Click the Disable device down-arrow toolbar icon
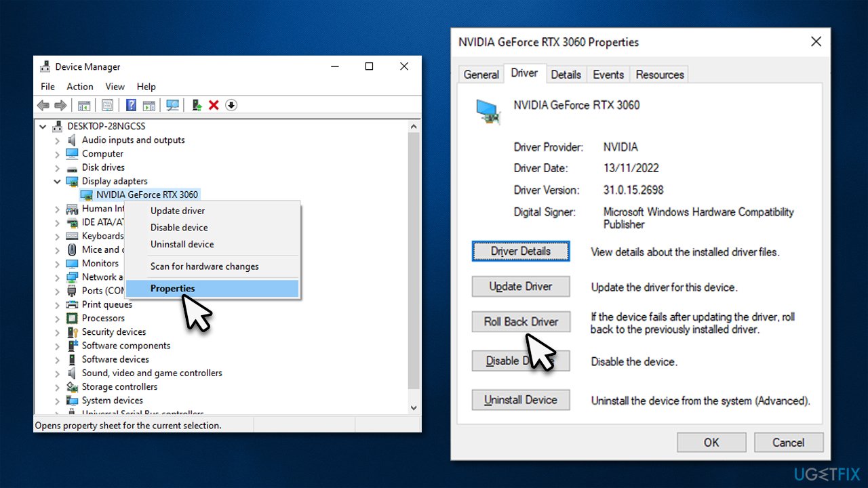868x488 pixels. 231,105
